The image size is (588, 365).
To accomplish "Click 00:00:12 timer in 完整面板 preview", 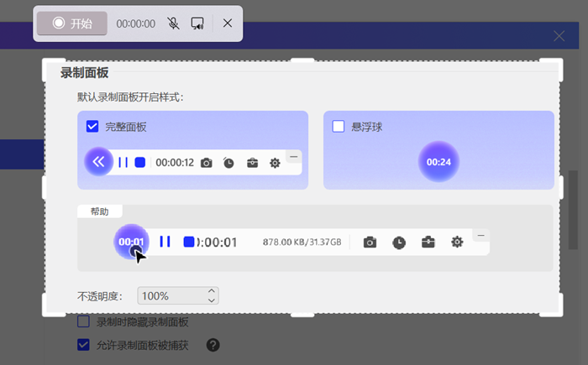I will (x=175, y=163).
